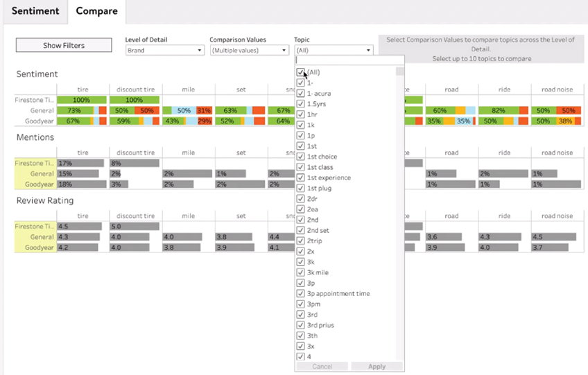The image size is (588, 375).
Task: Toggle the '3th' checkbox
Action: [x=300, y=335]
